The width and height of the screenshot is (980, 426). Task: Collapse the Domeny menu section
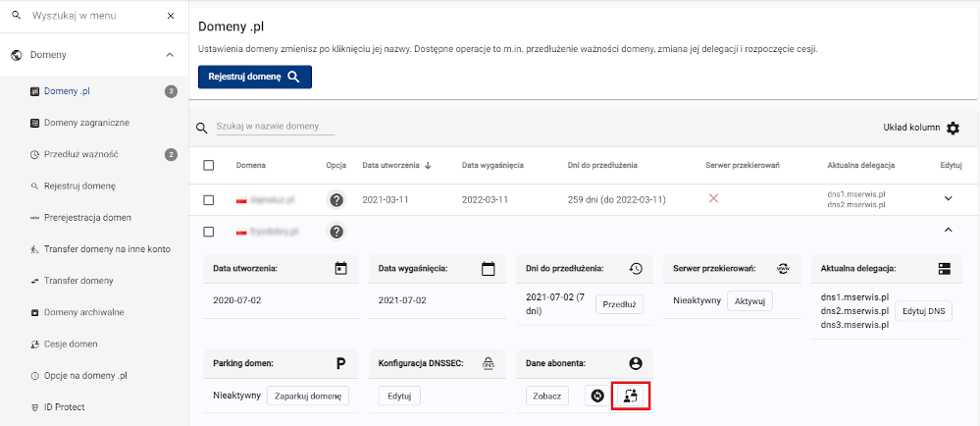170,55
